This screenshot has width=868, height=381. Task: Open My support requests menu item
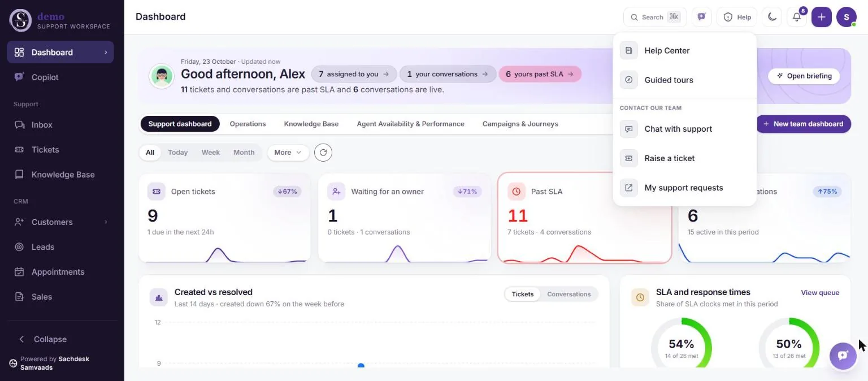tap(685, 188)
